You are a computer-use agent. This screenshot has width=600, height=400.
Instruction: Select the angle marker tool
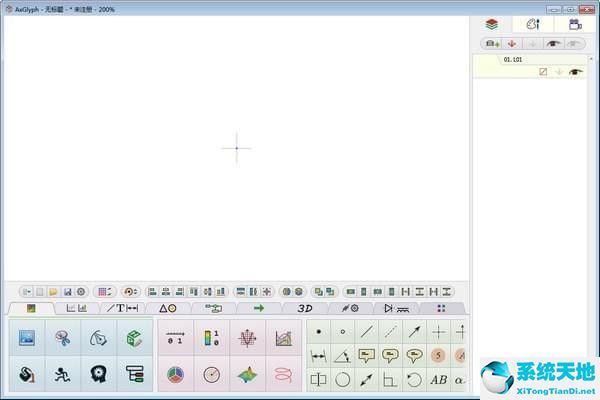343,355
